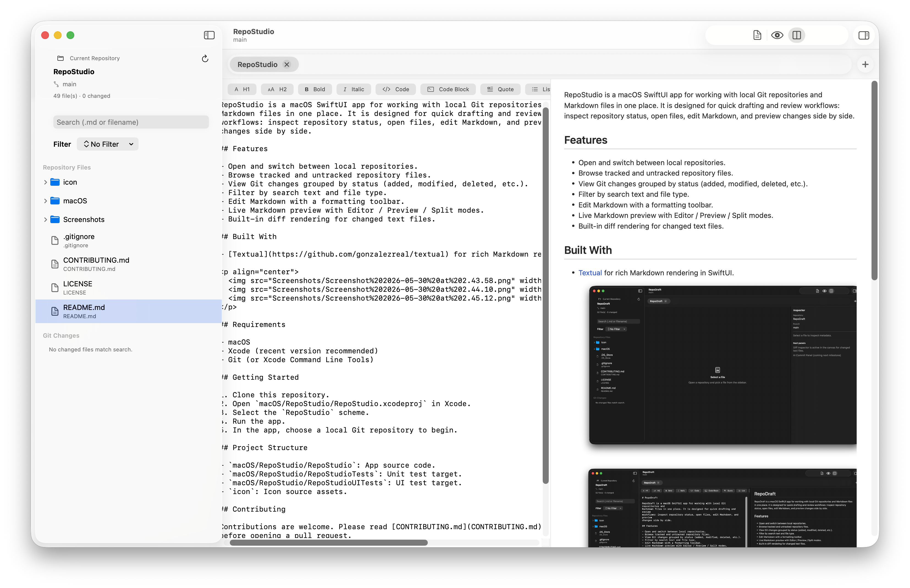The height and width of the screenshot is (588, 910).
Task: Open CONTRIBUTING.md file
Action: tap(129, 264)
